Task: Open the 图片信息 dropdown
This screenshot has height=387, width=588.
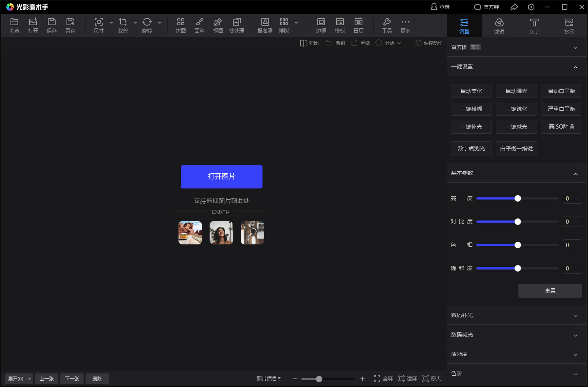Action: point(268,378)
